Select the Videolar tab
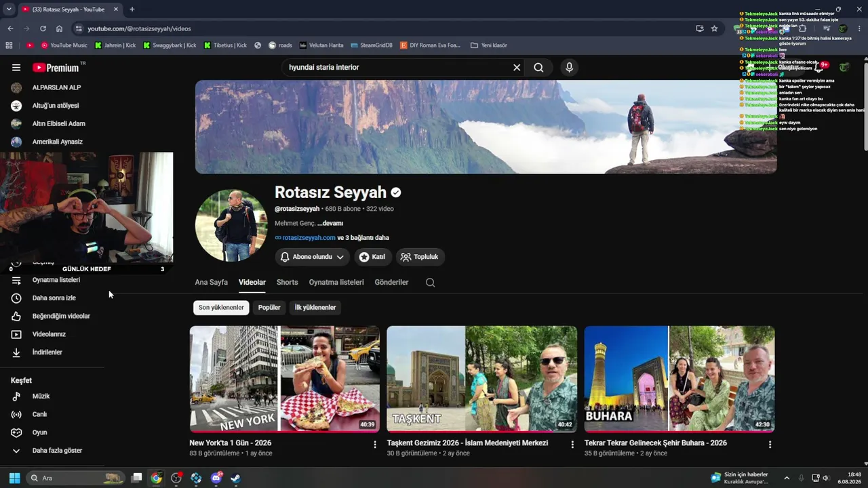Viewport: 868px width, 488px height. [x=252, y=283]
